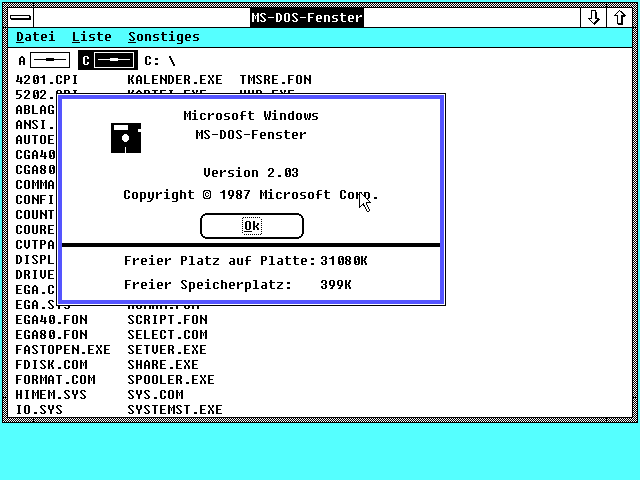Select file SPOOLER.EXE
This screenshot has height=480, width=640.
171,380
